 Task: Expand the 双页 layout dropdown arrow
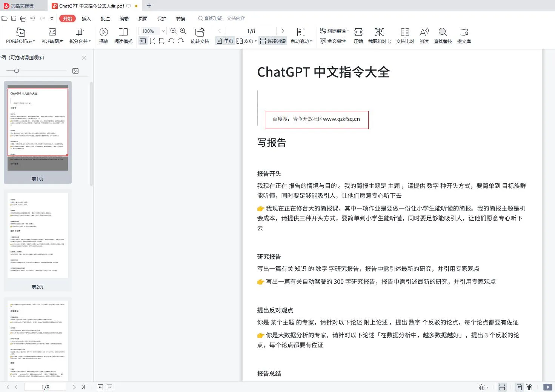[x=255, y=41]
